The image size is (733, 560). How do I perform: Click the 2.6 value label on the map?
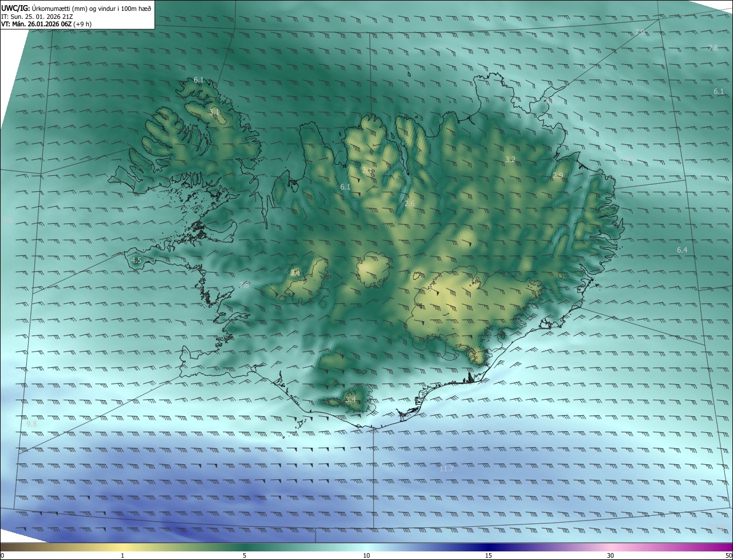[409, 203]
